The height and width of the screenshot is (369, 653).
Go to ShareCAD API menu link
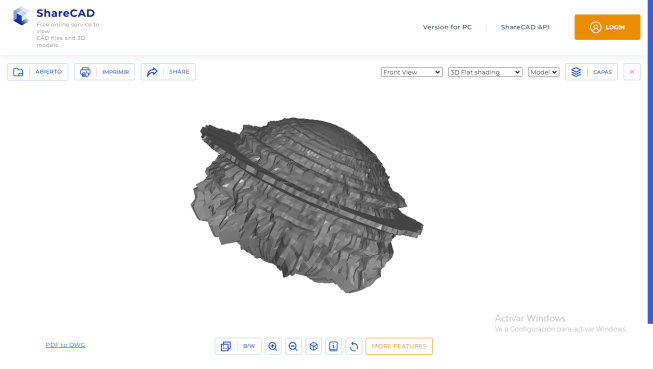(525, 27)
